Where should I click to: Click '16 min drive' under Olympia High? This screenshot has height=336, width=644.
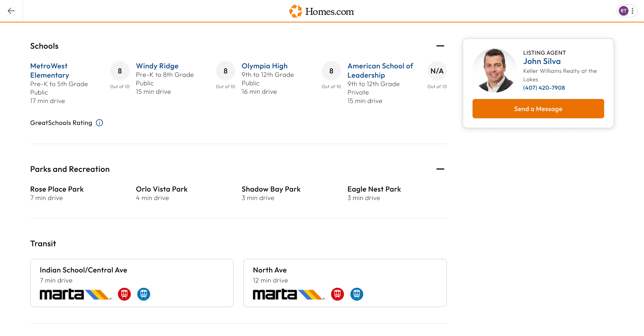click(x=259, y=92)
